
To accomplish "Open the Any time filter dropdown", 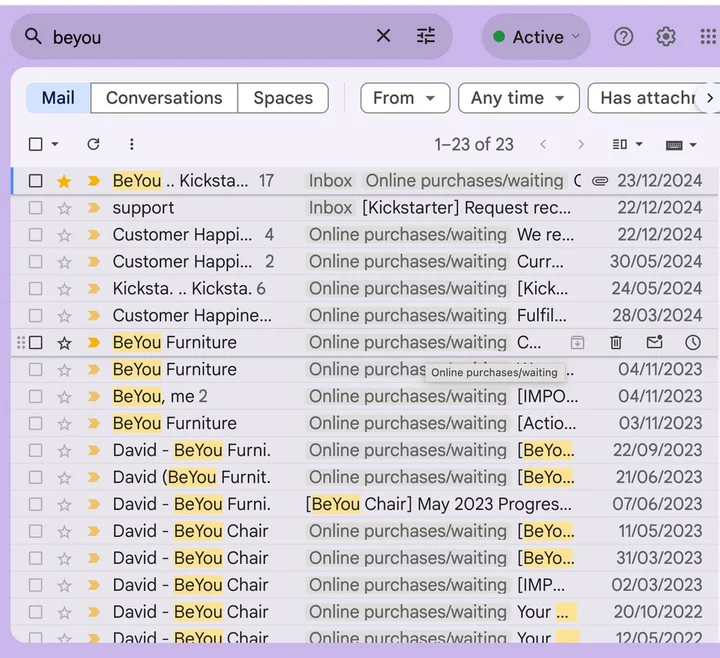I will [x=518, y=98].
